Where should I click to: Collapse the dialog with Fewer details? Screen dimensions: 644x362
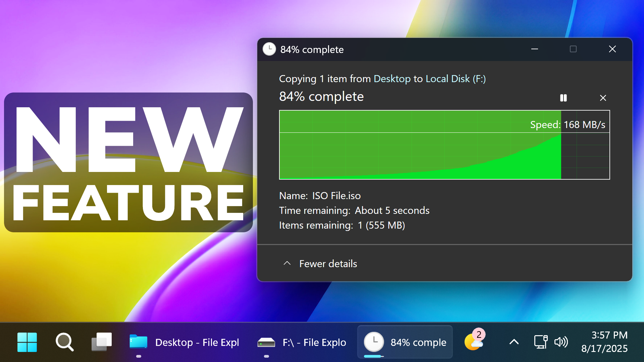(328, 264)
